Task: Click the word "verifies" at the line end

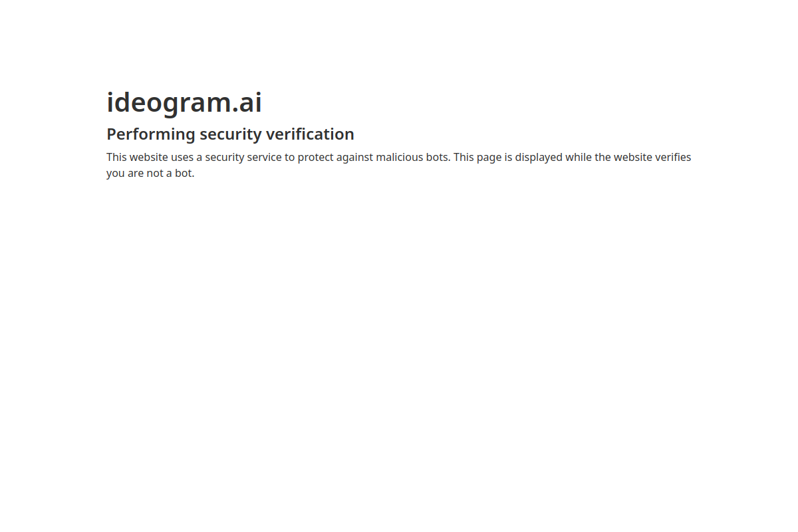Action: (x=673, y=158)
